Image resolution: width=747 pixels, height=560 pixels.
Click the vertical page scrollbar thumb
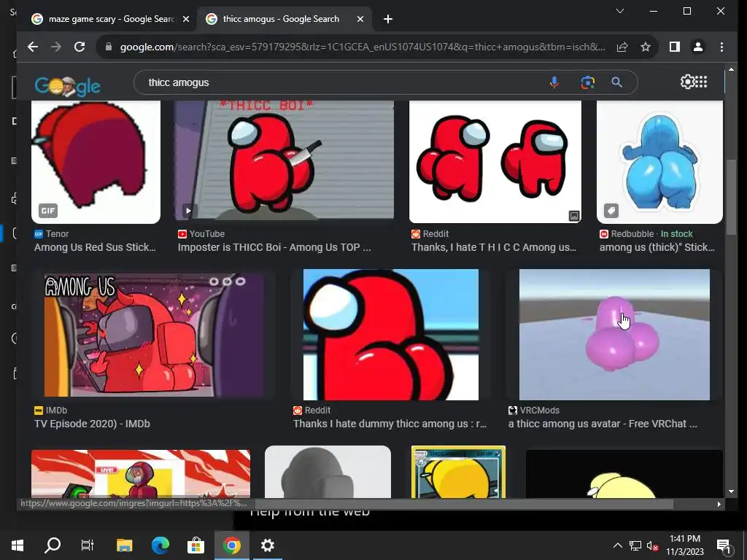point(731,197)
